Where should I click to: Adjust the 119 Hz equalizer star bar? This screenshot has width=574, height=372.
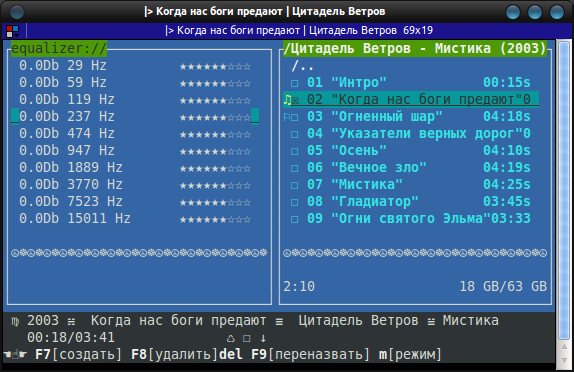pos(215,101)
